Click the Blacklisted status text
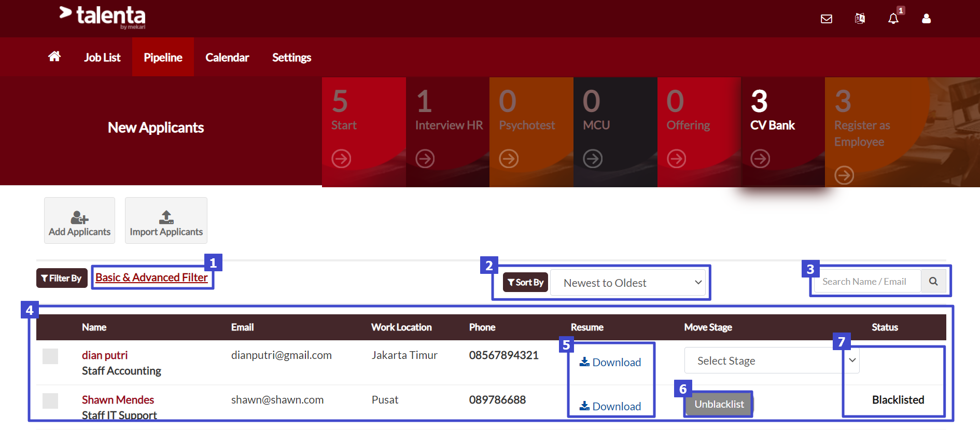Image resolution: width=980 pixels, height=430 pixels. point(898,400)
